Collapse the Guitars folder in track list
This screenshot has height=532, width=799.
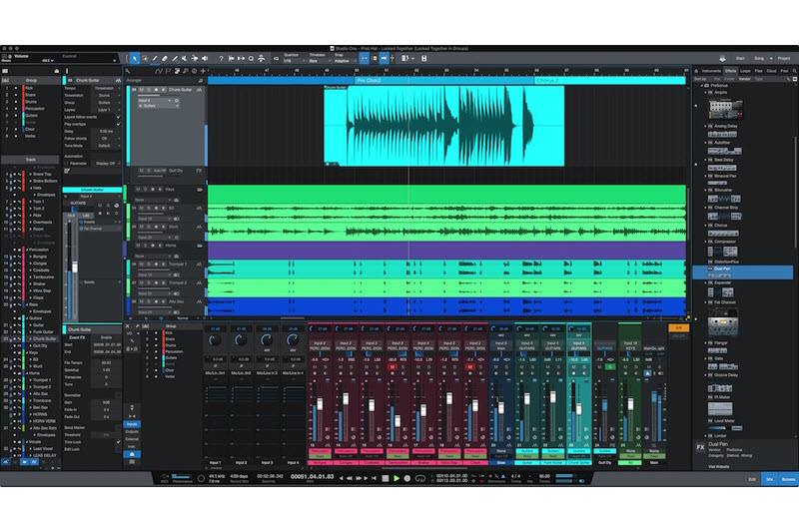coord(26,318)
